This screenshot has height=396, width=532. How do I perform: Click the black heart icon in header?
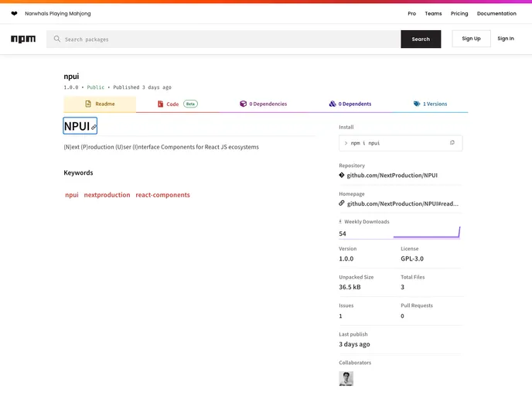[x=14, y=13]
